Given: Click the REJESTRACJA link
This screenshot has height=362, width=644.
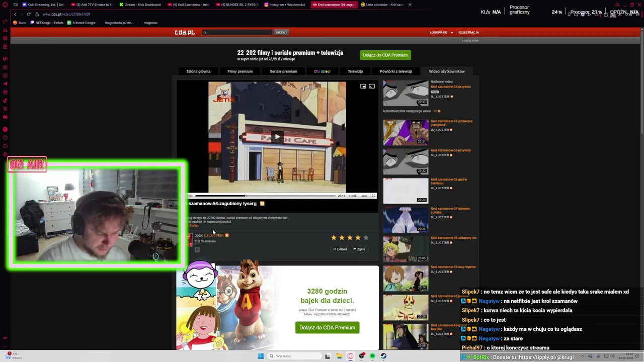Looking at the screenshot, I should [x=468, y=32].
